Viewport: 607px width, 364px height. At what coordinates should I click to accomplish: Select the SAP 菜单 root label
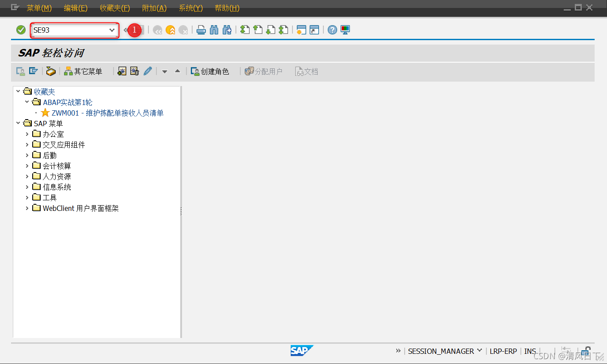click(x=48, y=124)
